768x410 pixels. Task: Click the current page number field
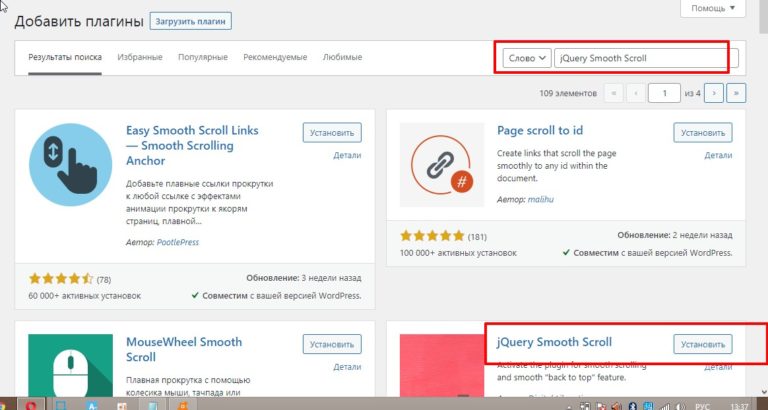(664, 93)
